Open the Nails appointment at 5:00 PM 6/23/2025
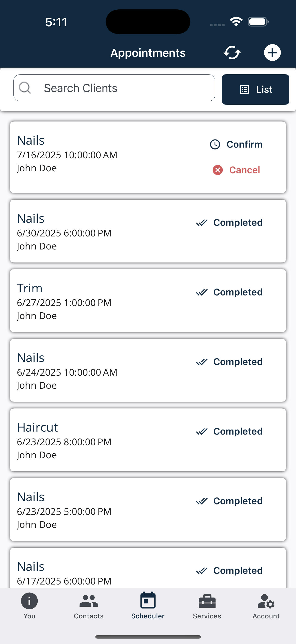Image resolution: width=296 pixels, height=644 pixels. click(x=100, y=509)
